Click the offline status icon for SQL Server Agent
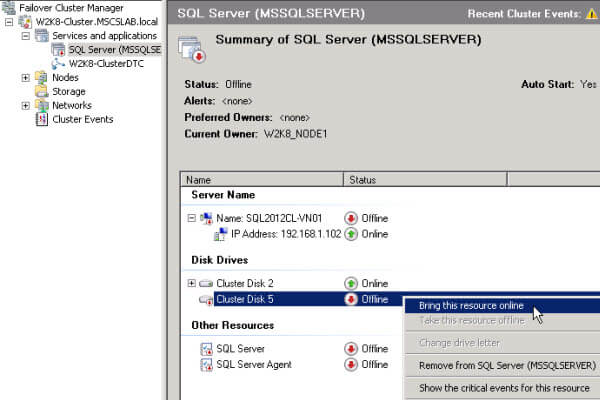 point(351,364)
